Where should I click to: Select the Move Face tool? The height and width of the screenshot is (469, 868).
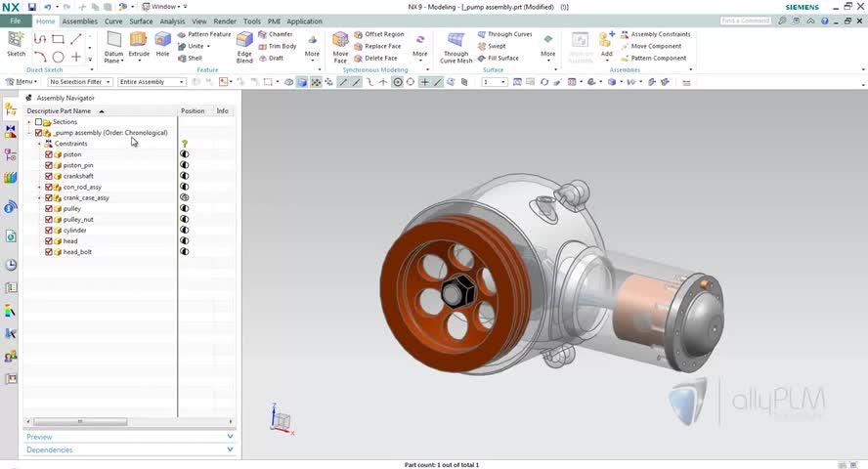(340, 47)
